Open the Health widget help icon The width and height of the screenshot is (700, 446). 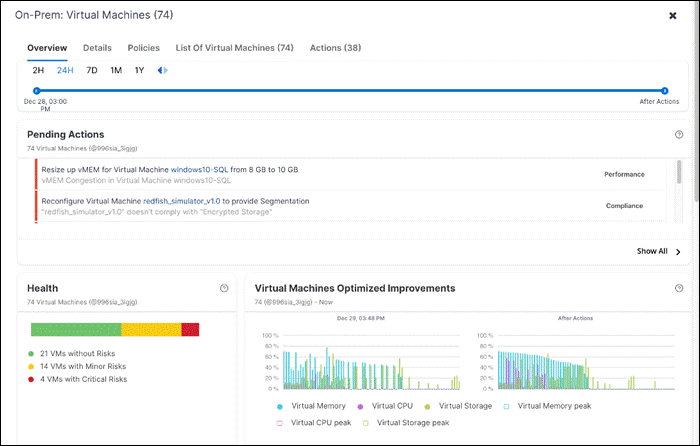(224, 288)
